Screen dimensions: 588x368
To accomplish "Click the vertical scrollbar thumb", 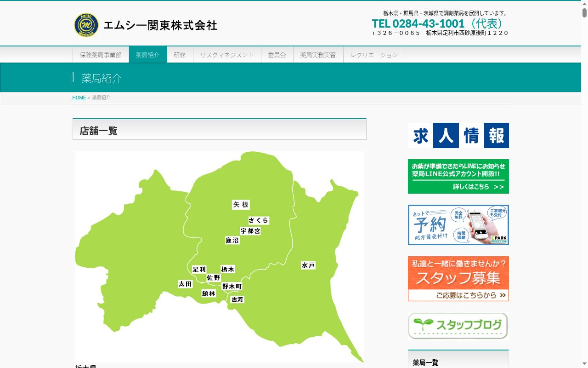I will pos(585,13).
